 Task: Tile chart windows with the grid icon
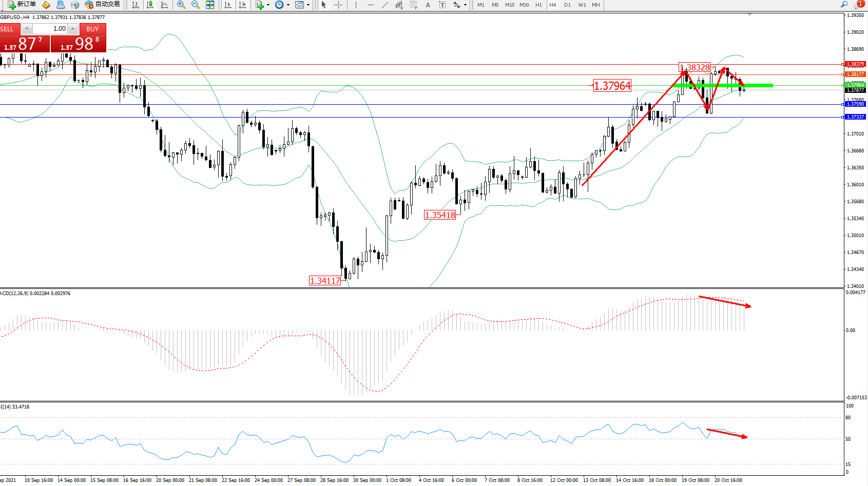210,5
